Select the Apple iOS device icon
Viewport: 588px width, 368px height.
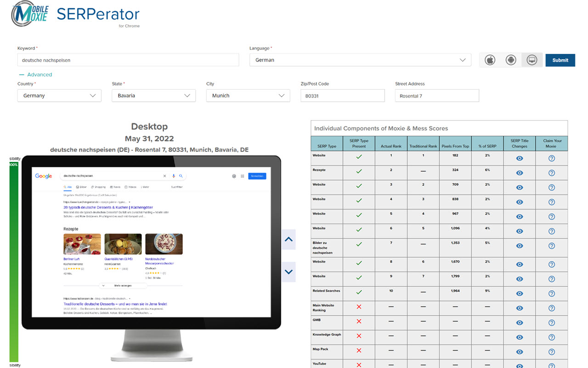pyautogui.click(x=490, y=60)
